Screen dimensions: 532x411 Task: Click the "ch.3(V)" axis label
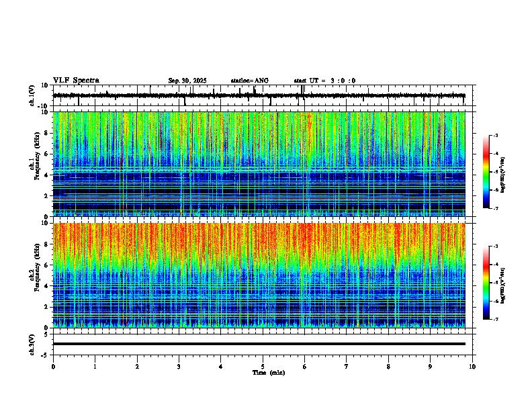(x=32, y=345)
